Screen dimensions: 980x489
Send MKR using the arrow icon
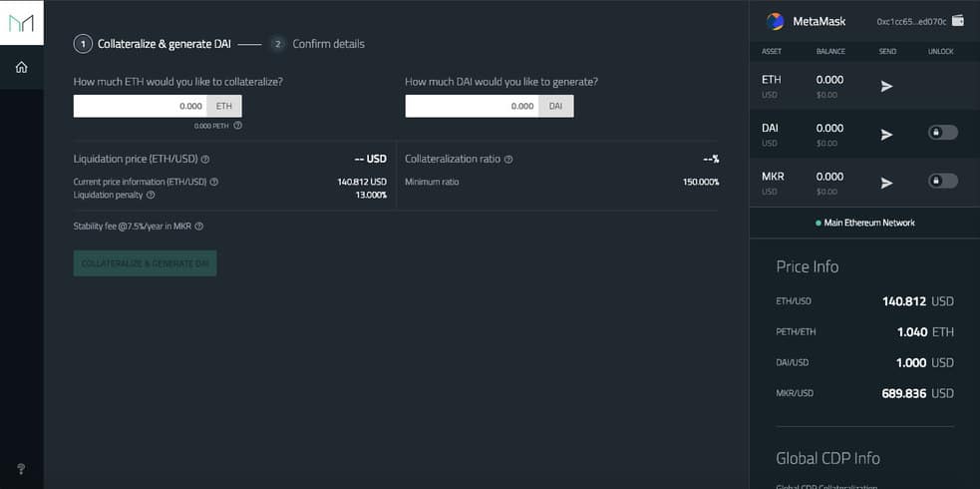886,183
